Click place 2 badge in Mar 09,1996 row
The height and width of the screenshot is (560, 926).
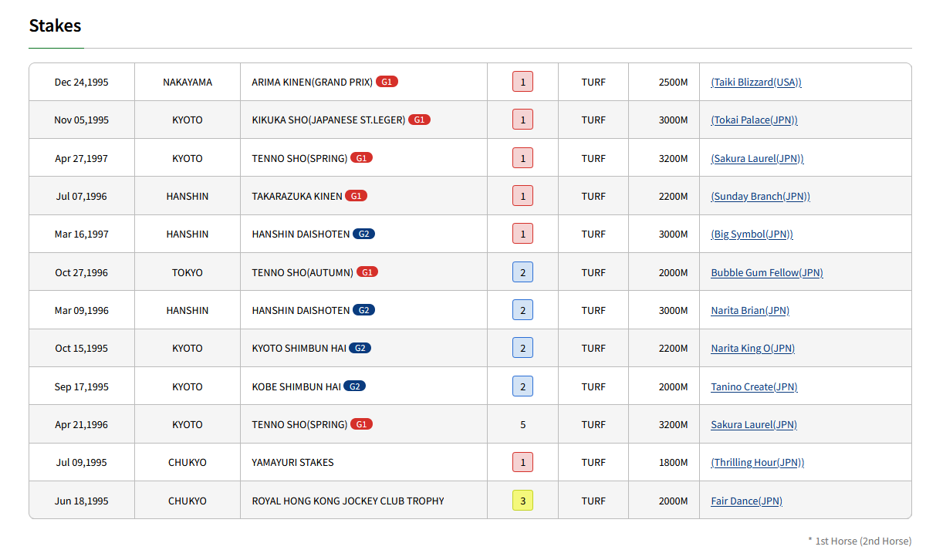coord(522,310)
